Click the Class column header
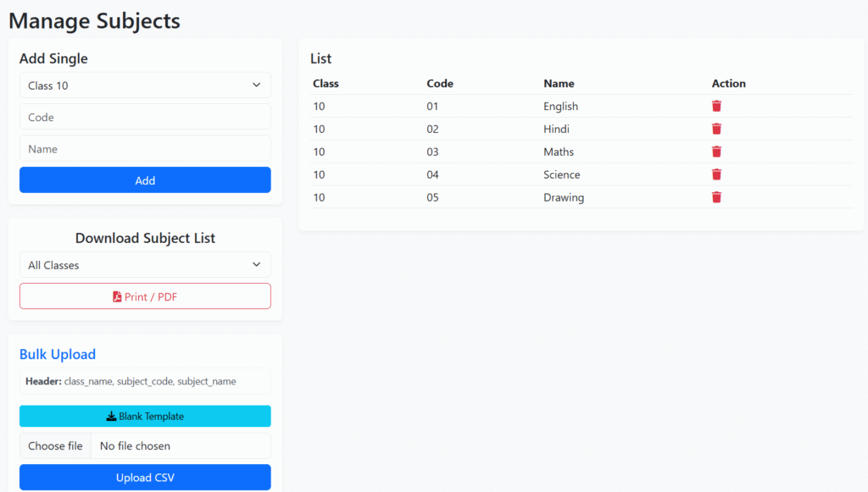The image size is (868, 492). click(325, 84)
